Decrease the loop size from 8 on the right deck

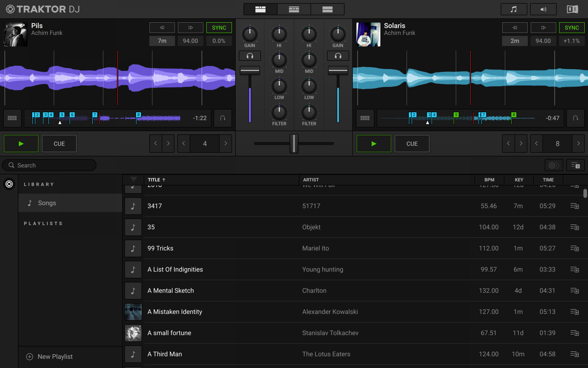pyautogui.click(x=536, y=144)
